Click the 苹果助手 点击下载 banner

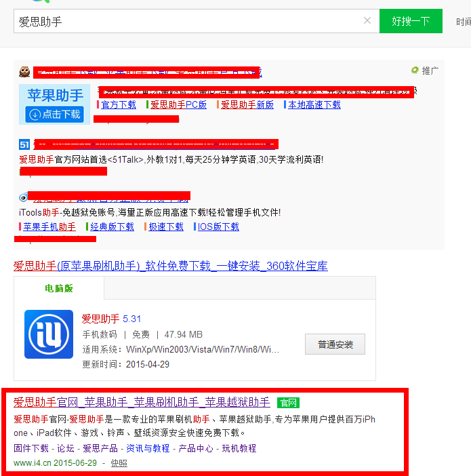(55, 104)
